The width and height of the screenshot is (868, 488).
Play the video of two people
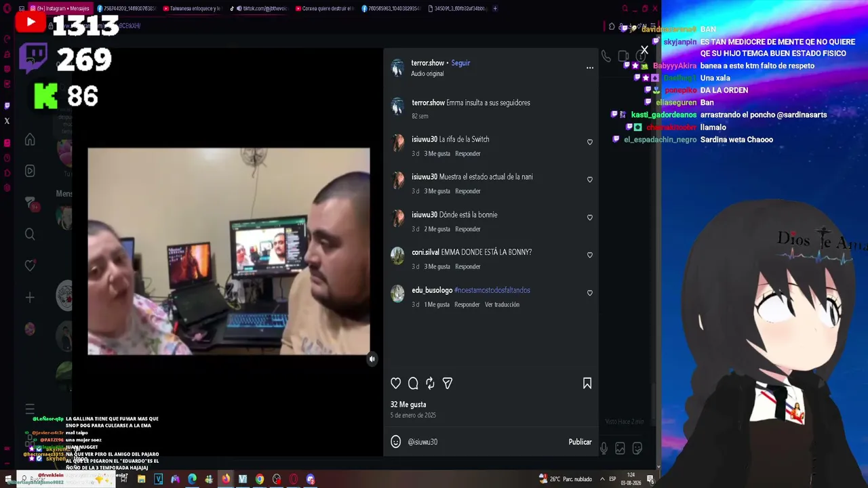click(x=229, y=251)
